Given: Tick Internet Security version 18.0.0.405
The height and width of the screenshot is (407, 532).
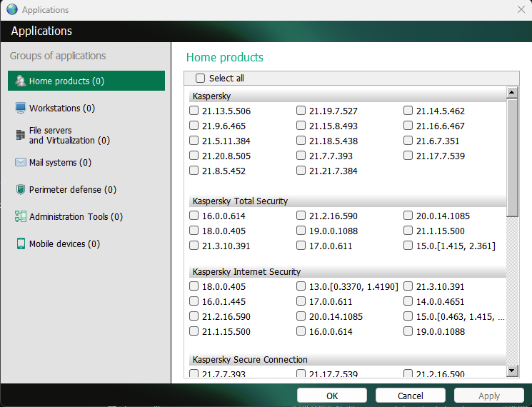Looking at the screenshot, I should pyautogui.click(x=194, y=286).
